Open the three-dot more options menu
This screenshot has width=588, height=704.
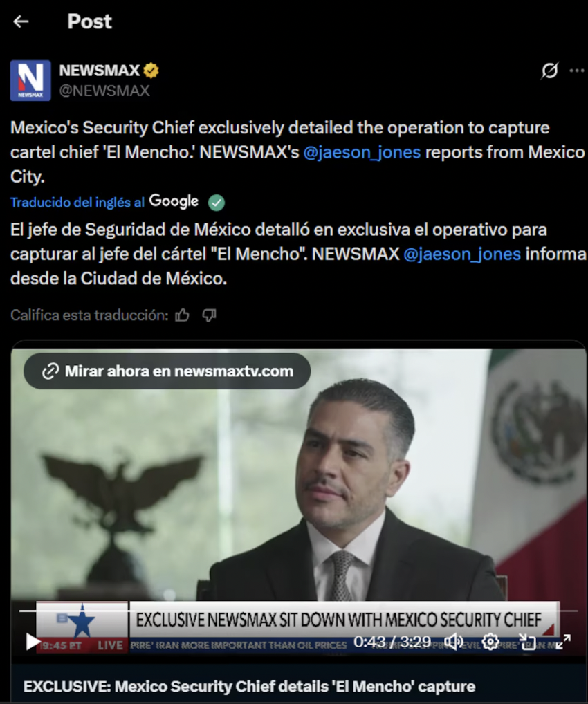pos(576,71)
